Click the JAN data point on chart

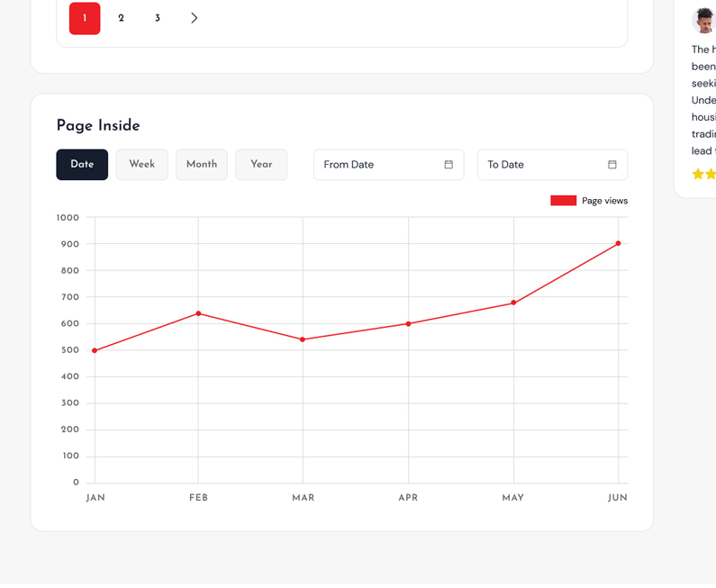95,350
